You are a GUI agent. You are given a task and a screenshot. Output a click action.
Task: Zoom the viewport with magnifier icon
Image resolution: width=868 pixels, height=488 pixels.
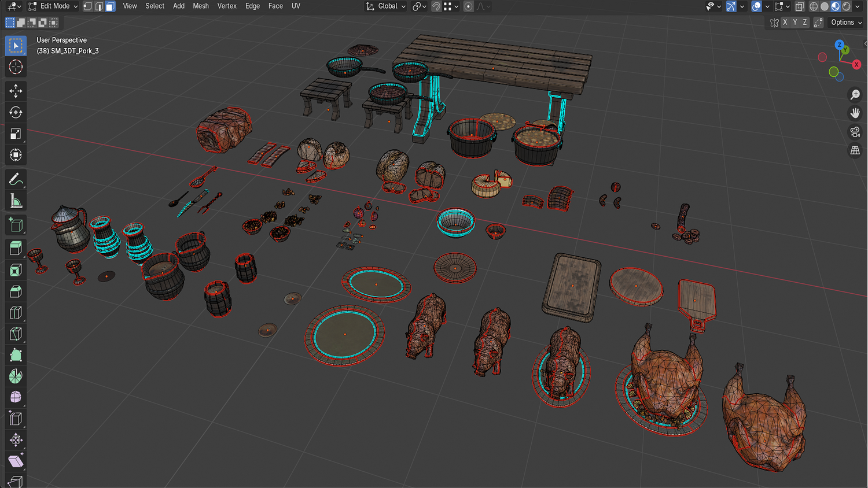[855, 94]
